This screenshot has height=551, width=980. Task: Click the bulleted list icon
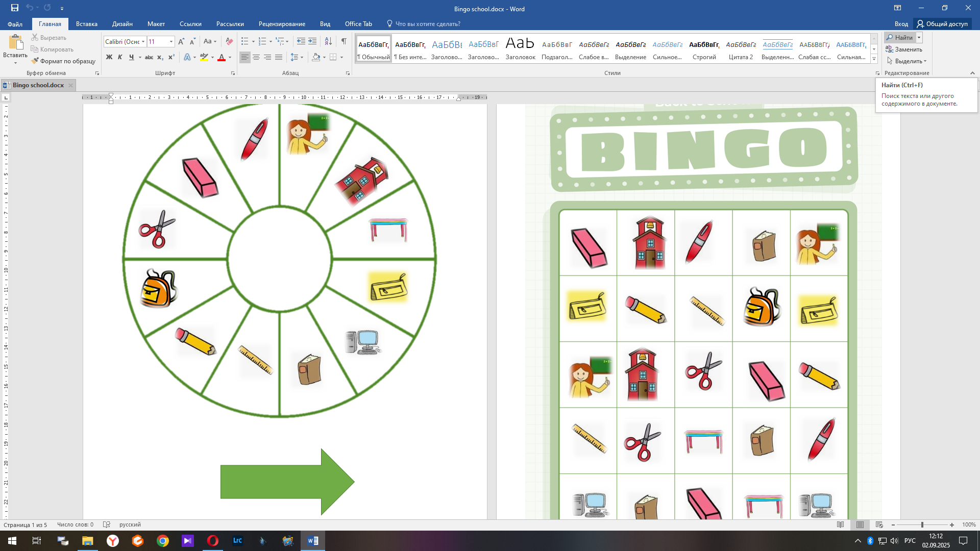pos(245,41)
